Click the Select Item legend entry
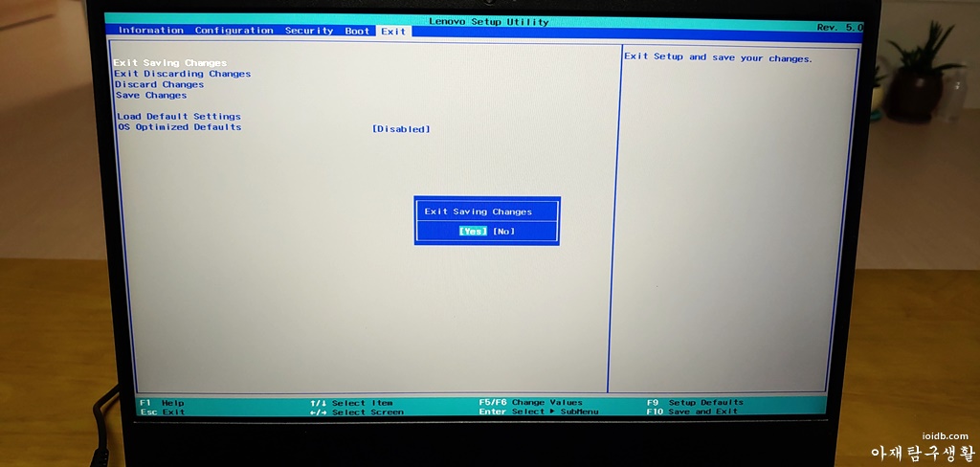The image size is (980, 467). [x=352, y=403]
